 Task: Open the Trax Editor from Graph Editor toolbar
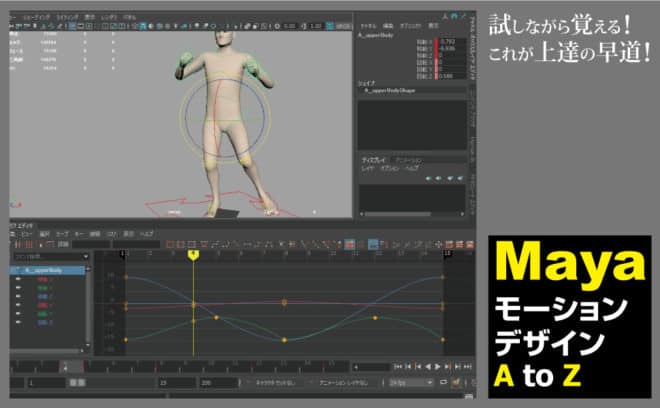460,244
